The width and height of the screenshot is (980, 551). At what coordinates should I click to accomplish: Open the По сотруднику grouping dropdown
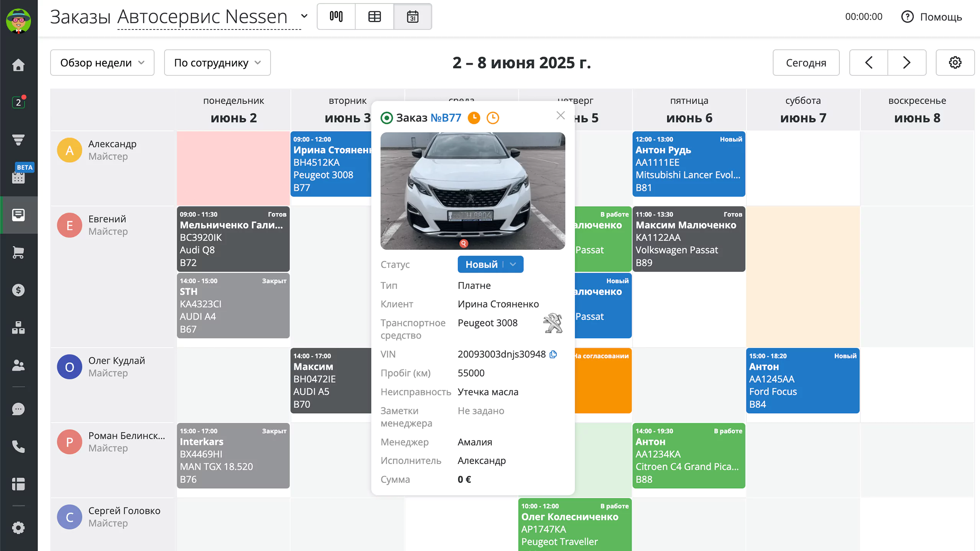tap(217, 62)
